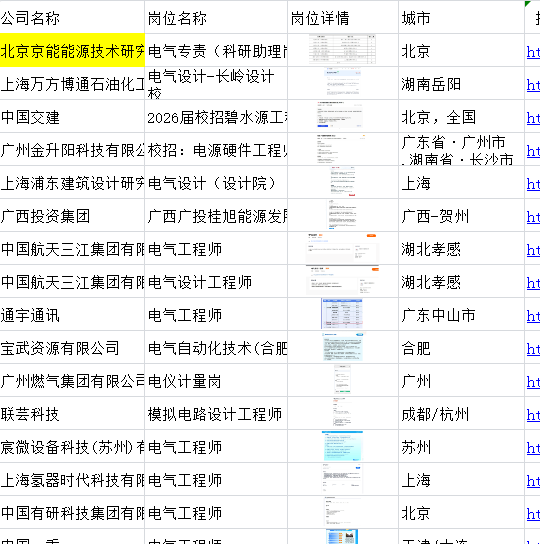The image size is (540, 544).
Task: Select the 广东省·广州市 city cell
Action: click(461, 149)
